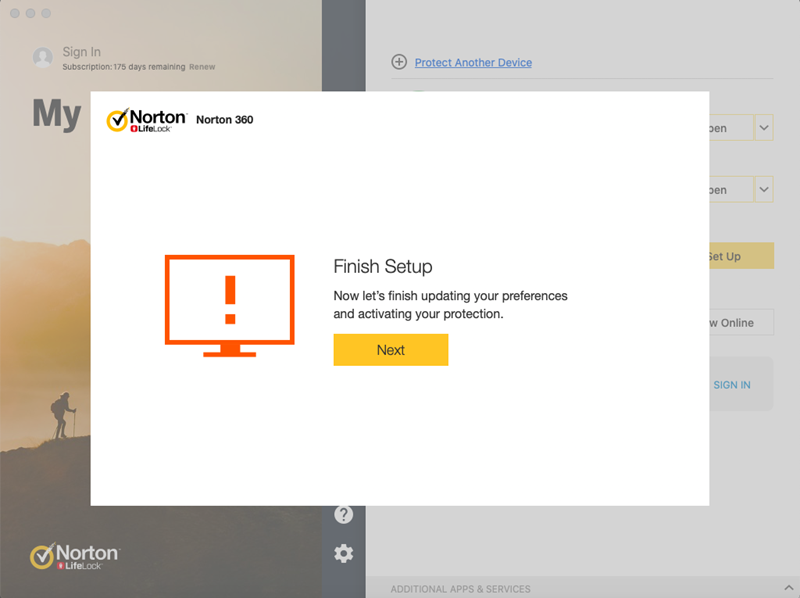Minimize the Norton window using the middle title bar button
The width and height of the screenshot is (800, 598).
[x=31, y=13]
